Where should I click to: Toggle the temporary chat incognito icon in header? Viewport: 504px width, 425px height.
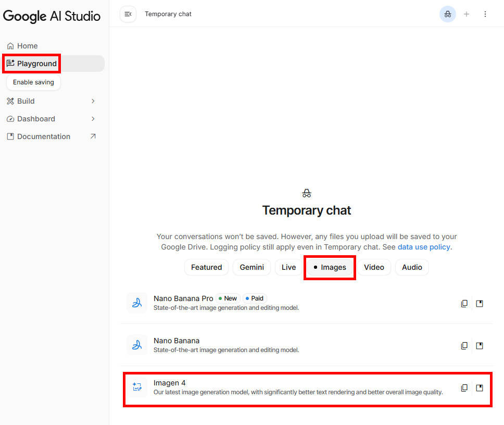(x=447, y=14)
